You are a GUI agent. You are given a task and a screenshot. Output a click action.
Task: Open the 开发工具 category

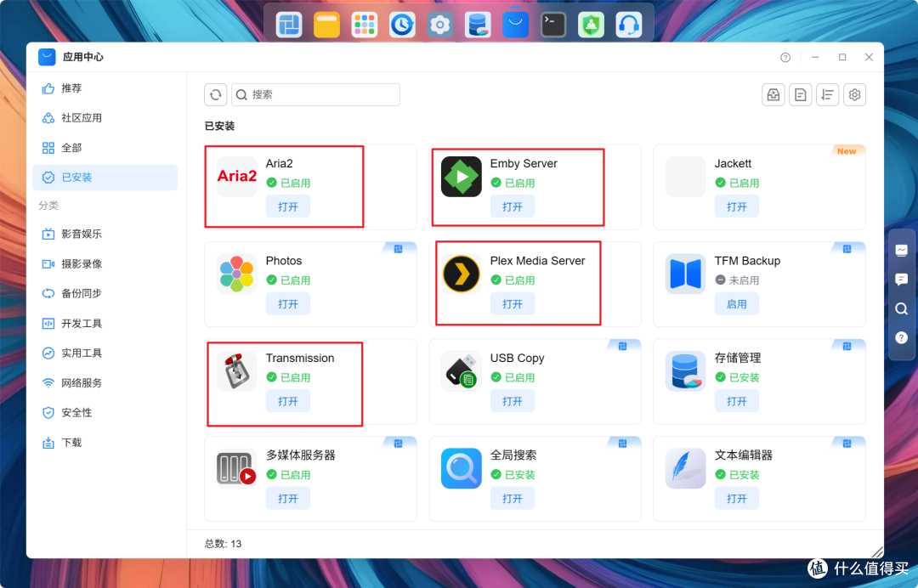click(x=105, y=324)
